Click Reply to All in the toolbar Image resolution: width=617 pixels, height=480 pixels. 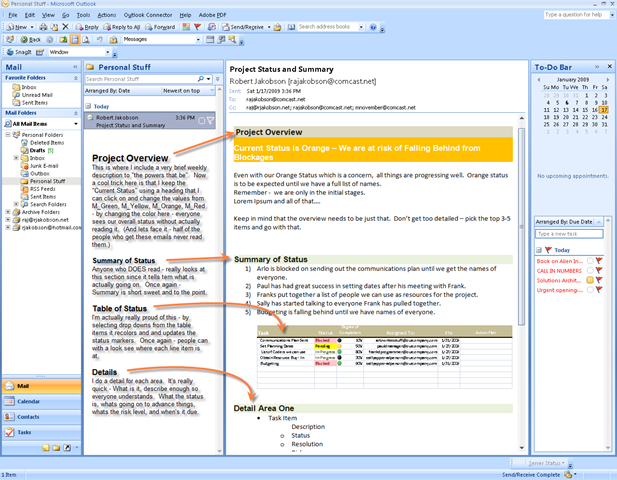pos(122,27)
